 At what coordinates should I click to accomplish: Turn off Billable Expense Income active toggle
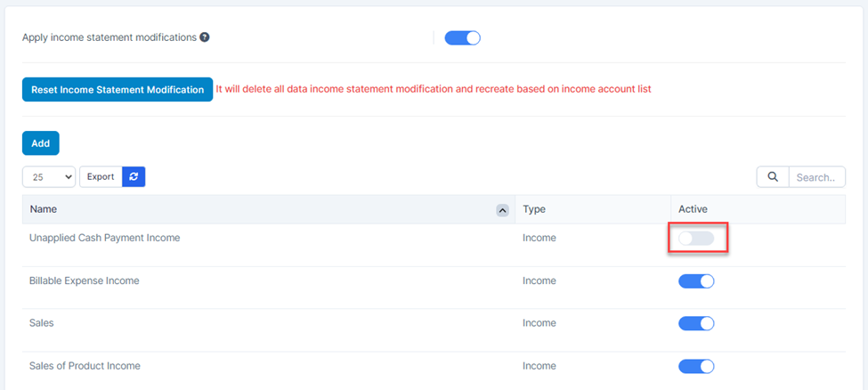696,281
